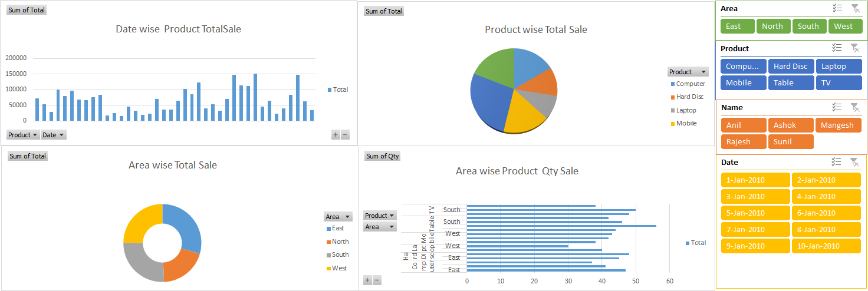Click Computer legend swatch in pie chart

click(x=673, y=84)
